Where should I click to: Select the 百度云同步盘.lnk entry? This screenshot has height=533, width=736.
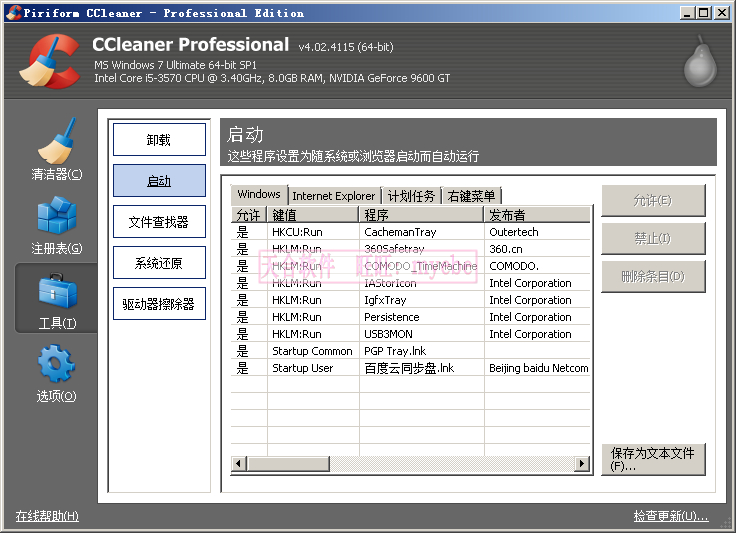pyautogui.click(x=409, y=368)
